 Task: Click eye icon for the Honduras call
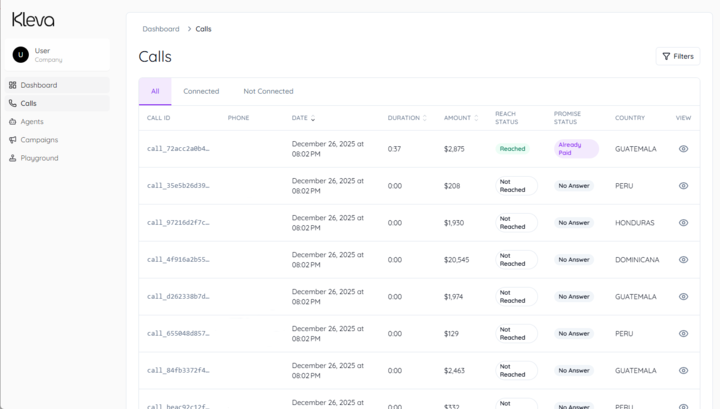[683, 223]
